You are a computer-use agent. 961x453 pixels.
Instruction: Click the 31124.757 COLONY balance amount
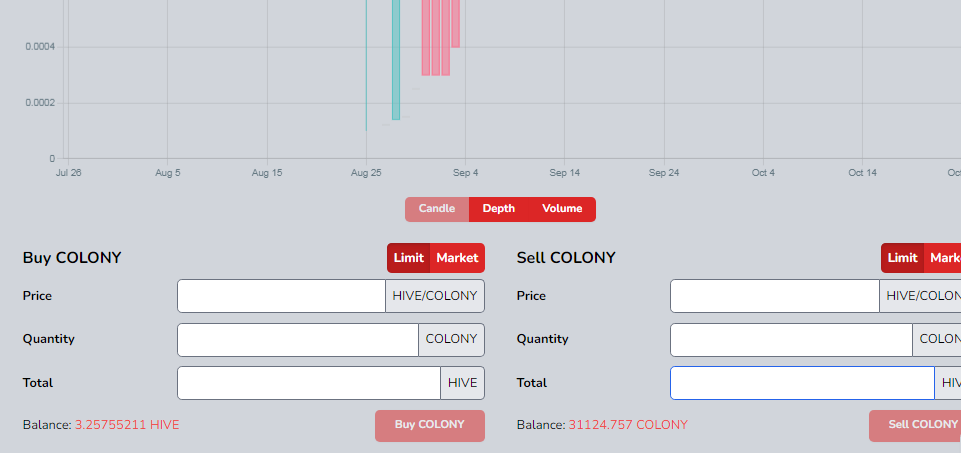click(x=628, y=425)
